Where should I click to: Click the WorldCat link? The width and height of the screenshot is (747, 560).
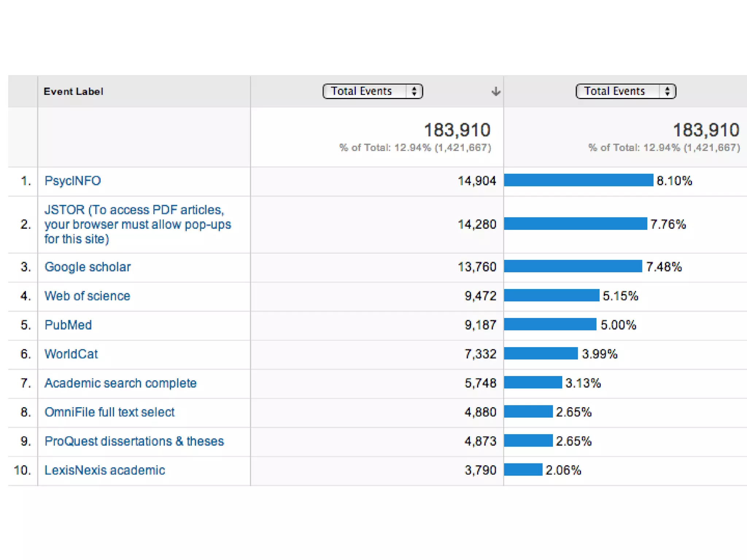71,354
